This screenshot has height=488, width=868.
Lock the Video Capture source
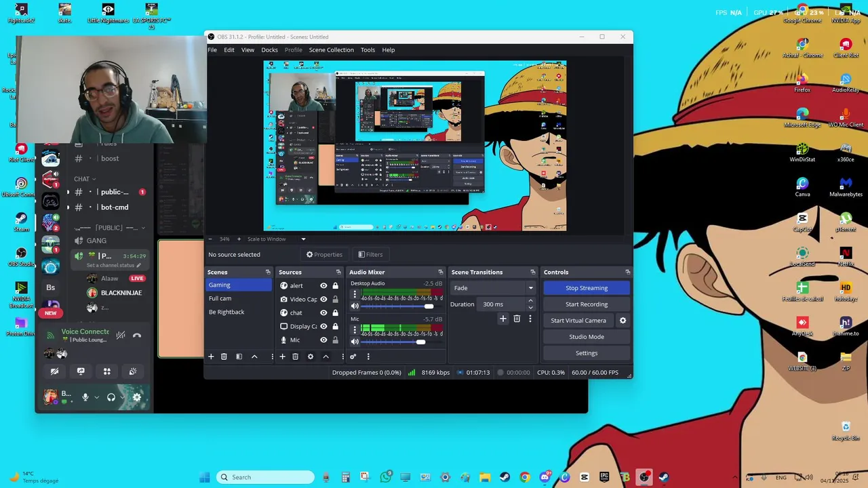click(335, 300)
